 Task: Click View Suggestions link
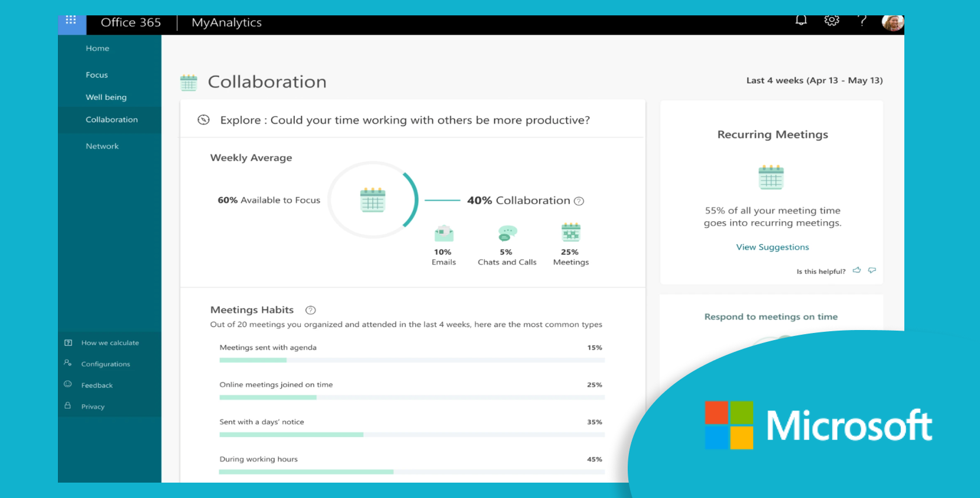coord(773,247)
